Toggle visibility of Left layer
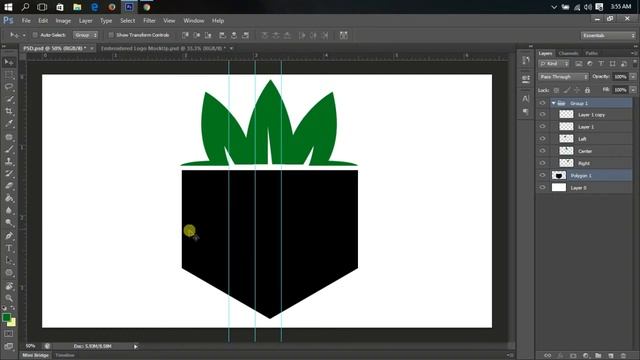 (542, 139)
